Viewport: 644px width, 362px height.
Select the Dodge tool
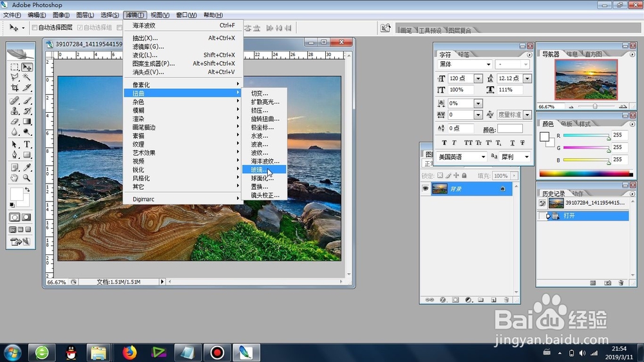(x=27, y=132)
